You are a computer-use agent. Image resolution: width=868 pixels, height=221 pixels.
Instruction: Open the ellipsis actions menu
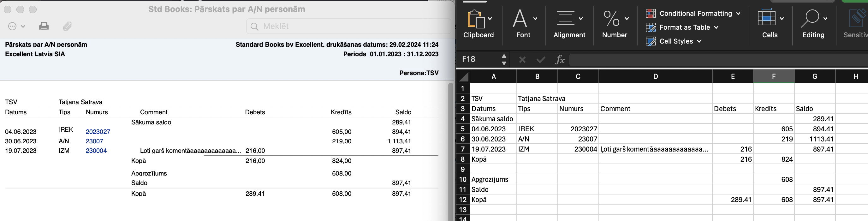point(16,26)
